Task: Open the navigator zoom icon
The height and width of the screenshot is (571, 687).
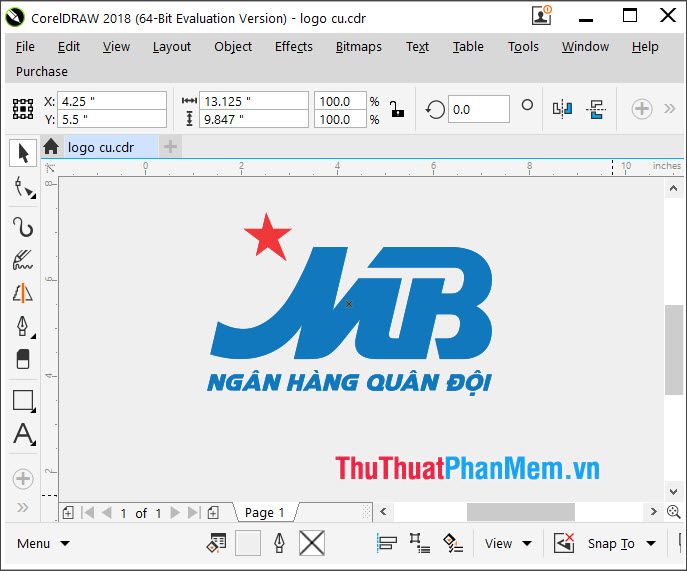Action: [x=674, y=511]
